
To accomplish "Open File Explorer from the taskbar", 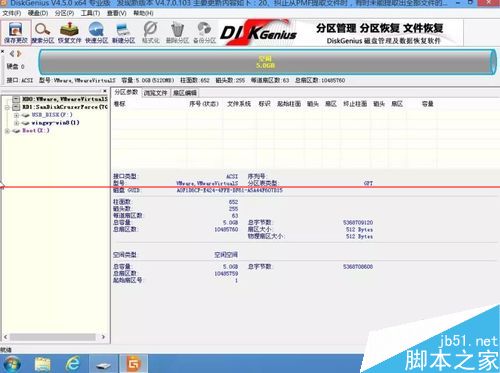I will coord(42,364).
